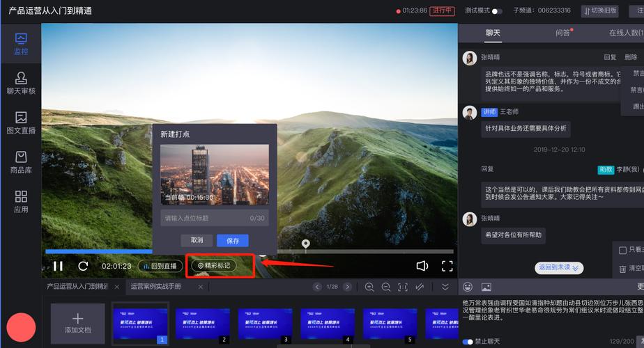Click the video progress bar

[250, 251]
